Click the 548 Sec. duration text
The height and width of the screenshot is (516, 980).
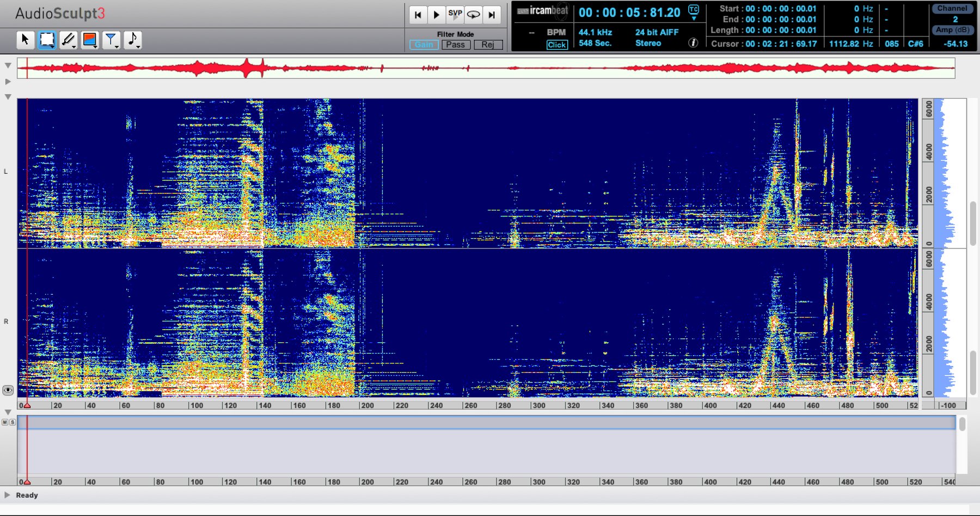595,43
